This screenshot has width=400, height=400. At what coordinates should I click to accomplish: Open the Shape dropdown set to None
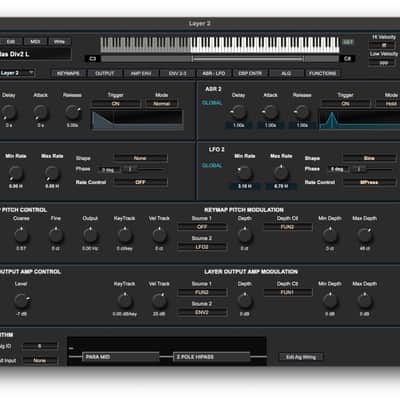pos(140,158)
